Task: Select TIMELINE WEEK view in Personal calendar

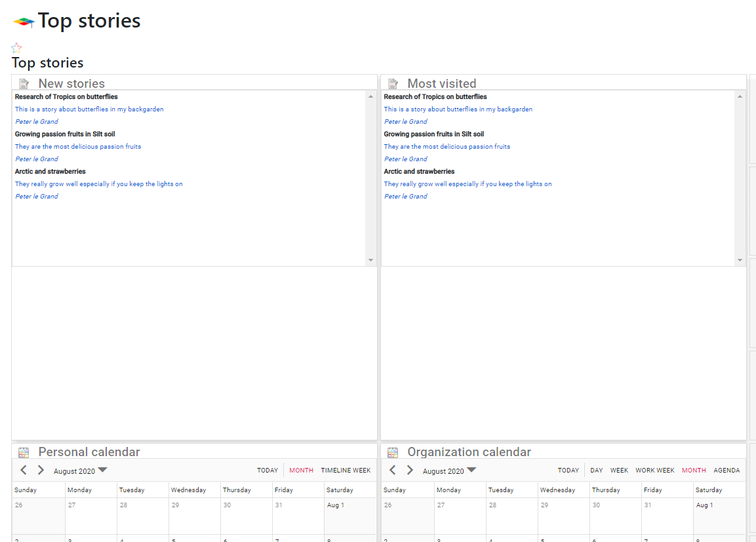Action: 346,470
